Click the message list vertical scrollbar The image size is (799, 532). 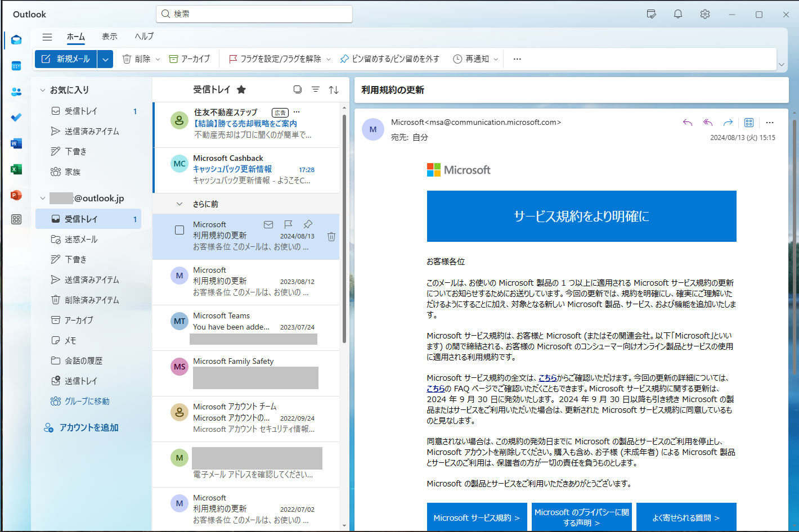click(344, 229)
